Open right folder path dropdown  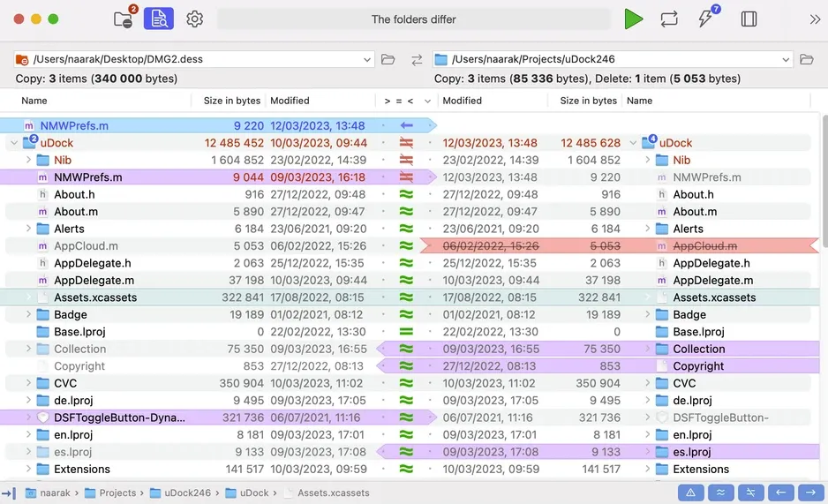coord(786,60)
